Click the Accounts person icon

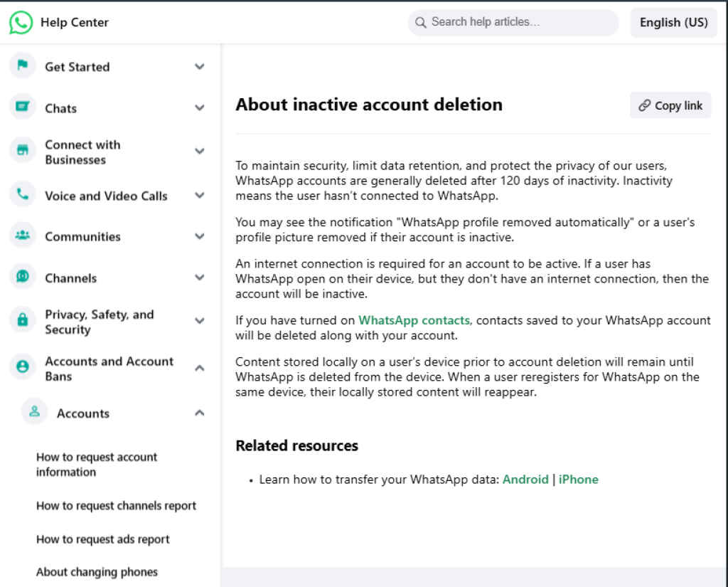34,413
